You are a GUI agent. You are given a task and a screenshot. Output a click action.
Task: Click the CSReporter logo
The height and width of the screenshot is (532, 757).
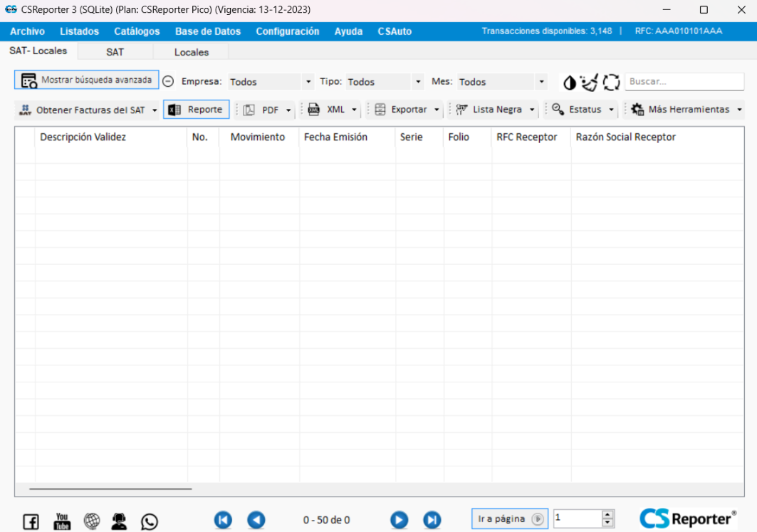tap(688, 519)
